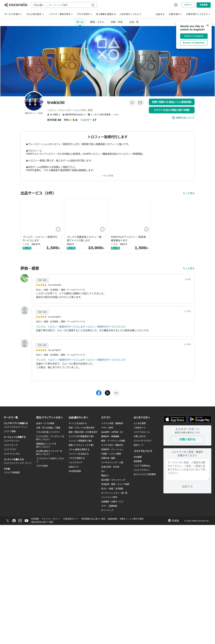This screenshot has height=644, width=215.
Task: Open プレステ高難易度トロフィー取得アドバイス service title
Action: [84, 239]
